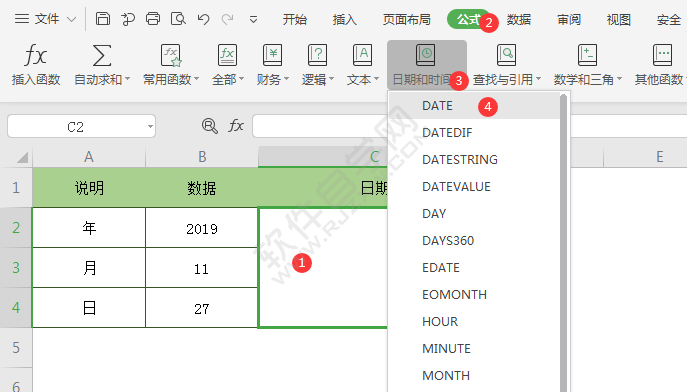Click the select-all corner of the sheet

pos(22,157)
